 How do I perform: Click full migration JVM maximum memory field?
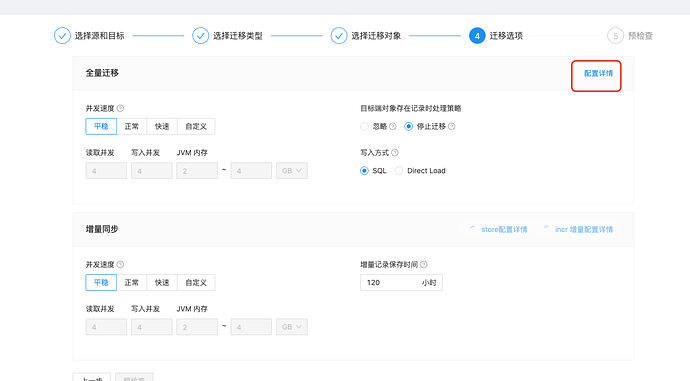coord(251,171)
